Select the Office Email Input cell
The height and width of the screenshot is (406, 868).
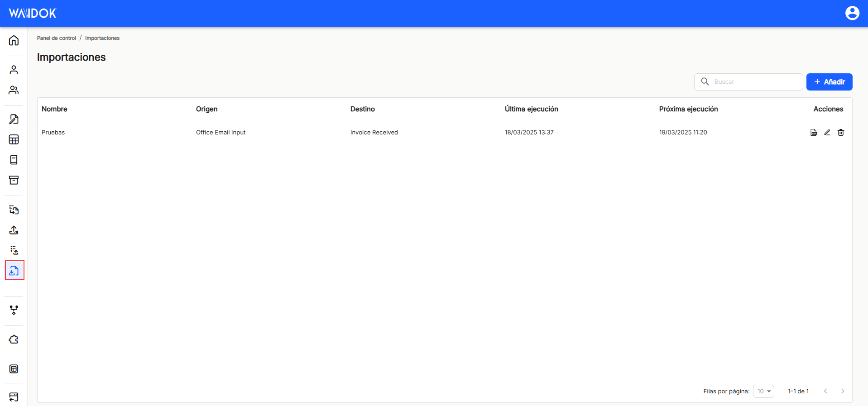click(221, 132)
